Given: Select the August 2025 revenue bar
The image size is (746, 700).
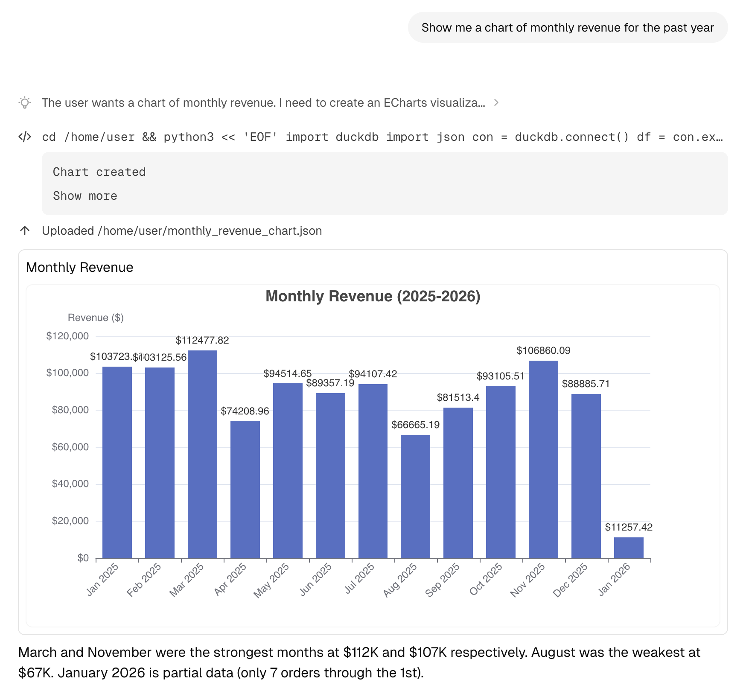Looking at the screenshot, I should (x=414, y=495).
